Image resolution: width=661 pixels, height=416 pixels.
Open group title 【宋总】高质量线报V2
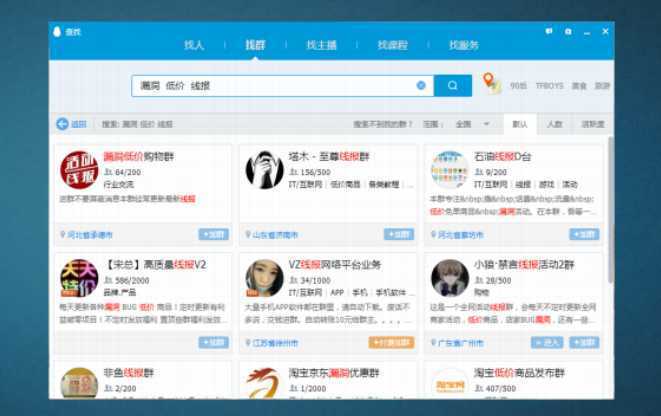click(x=155, y=265)
